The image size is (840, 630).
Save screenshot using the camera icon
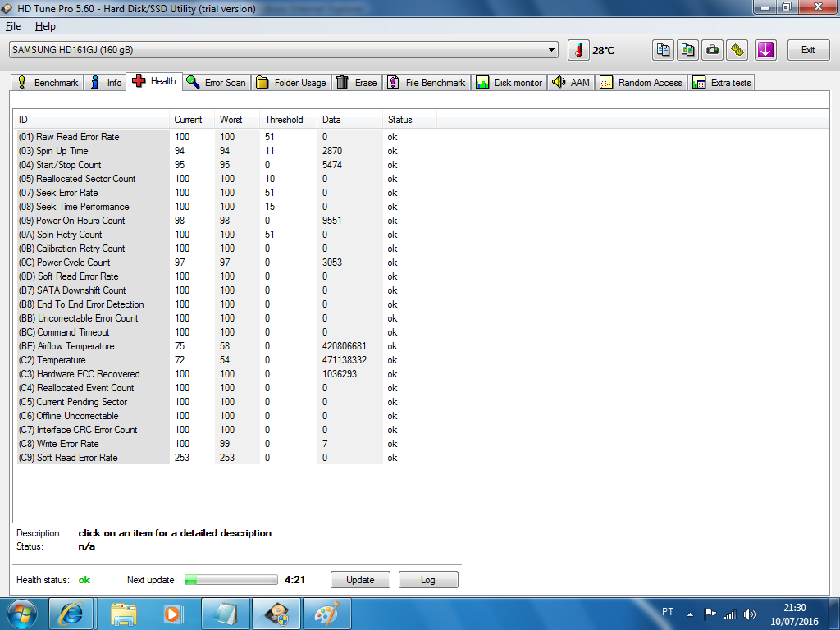[713, 50]
